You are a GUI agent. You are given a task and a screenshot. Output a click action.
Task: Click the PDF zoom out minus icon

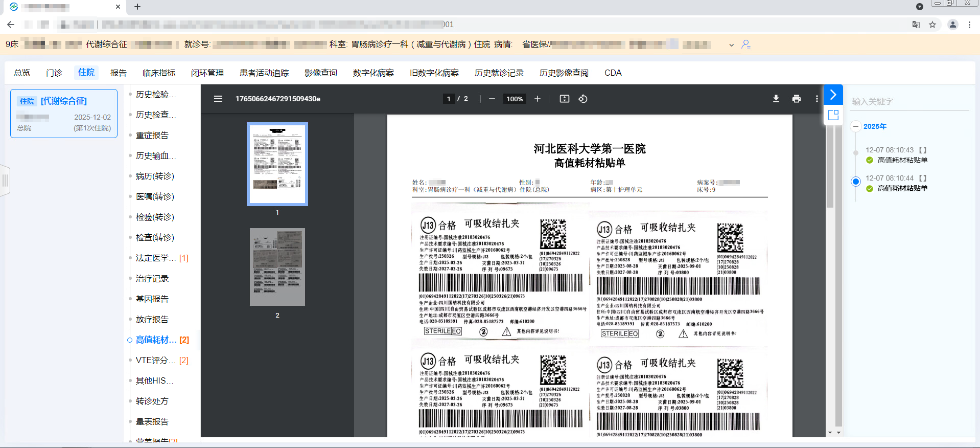click(492, 99)
